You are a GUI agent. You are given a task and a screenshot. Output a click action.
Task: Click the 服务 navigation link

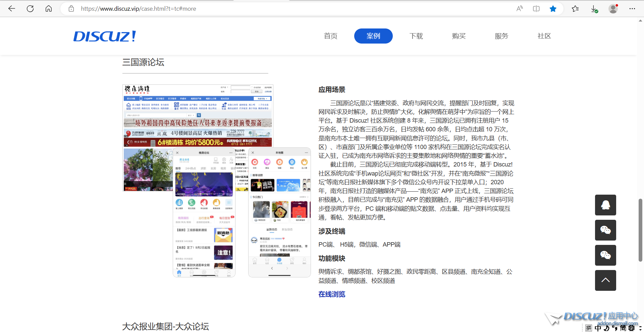click(501, 36)
